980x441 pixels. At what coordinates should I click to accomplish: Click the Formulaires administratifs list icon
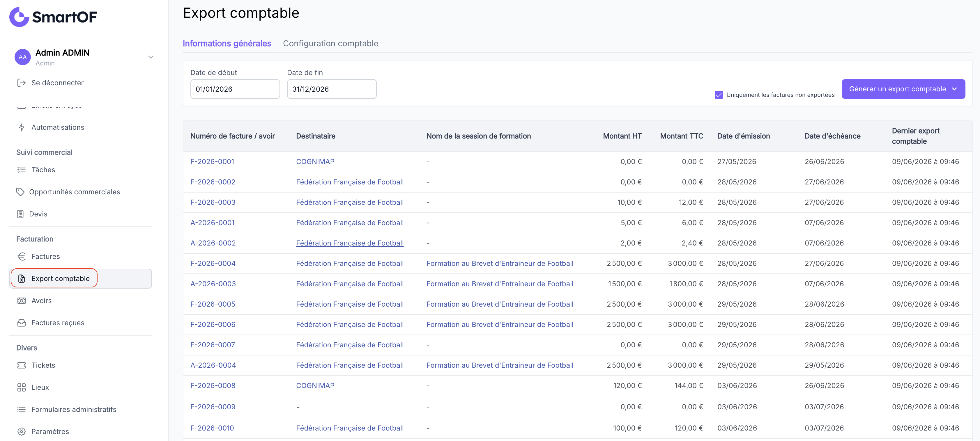[x=21, y=410]
